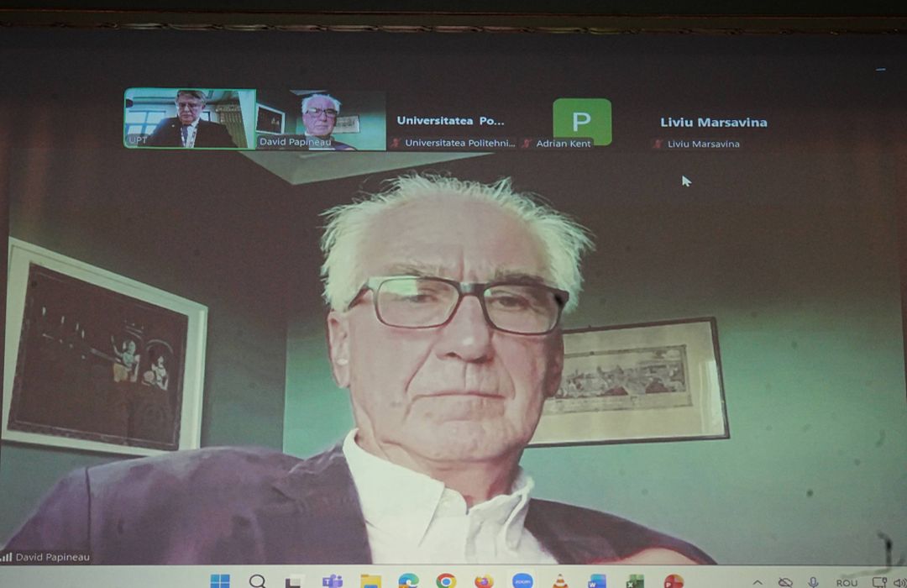Open Google Chrome from the taskbar

pos(446,581)
